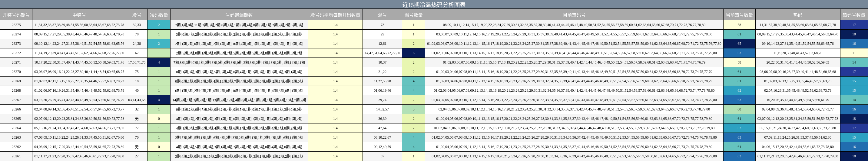Select issue number 26265

pos(16,119)
